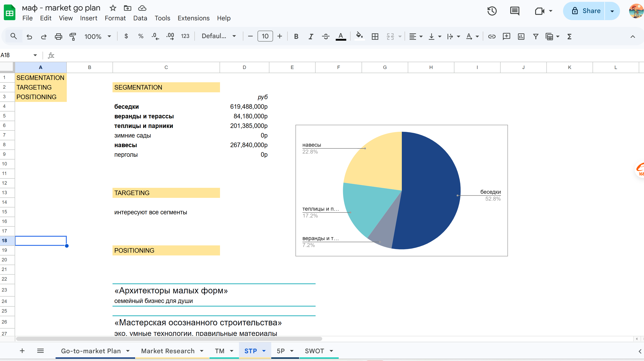This screenshot has width=644, height=361.
Task: Increase decimal places
Action: pos(170,37)
